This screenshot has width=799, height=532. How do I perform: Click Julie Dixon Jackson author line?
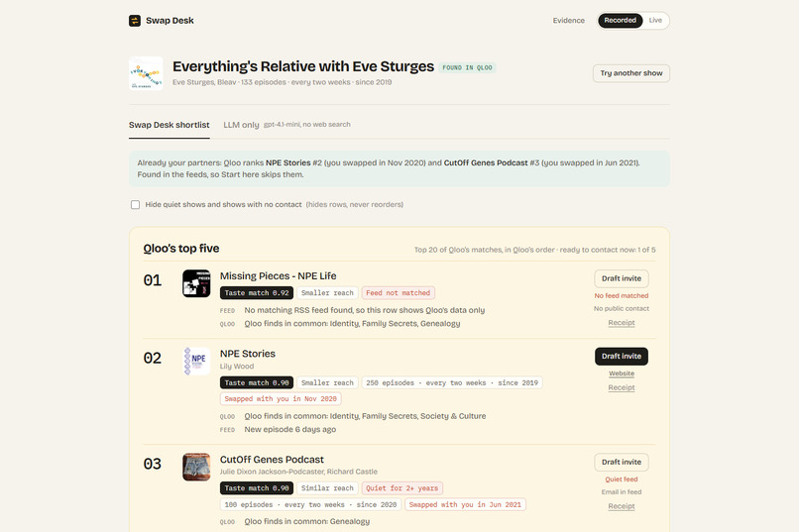coord(298,472)
